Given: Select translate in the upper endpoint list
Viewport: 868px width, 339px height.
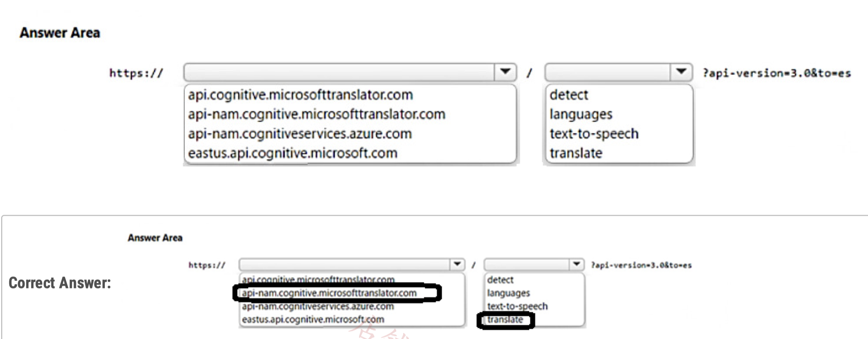Looking at the screenshot, I should pos(576,153).
